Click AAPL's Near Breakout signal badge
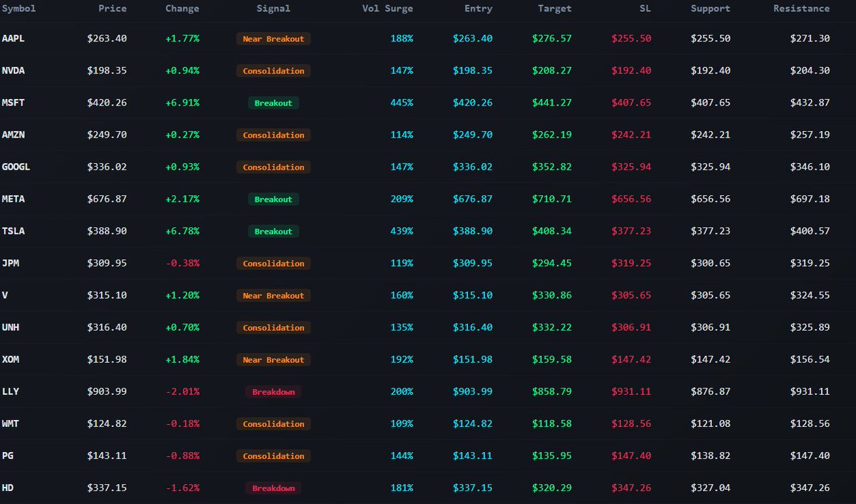Image resolution: width=856 pixels, height=504 pixels. pos(273,38)
